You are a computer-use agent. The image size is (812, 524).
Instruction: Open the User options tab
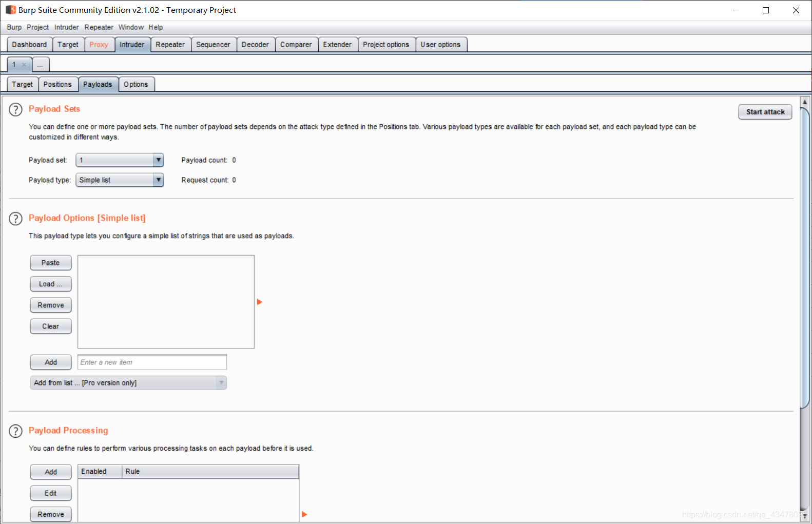point(441,45)
